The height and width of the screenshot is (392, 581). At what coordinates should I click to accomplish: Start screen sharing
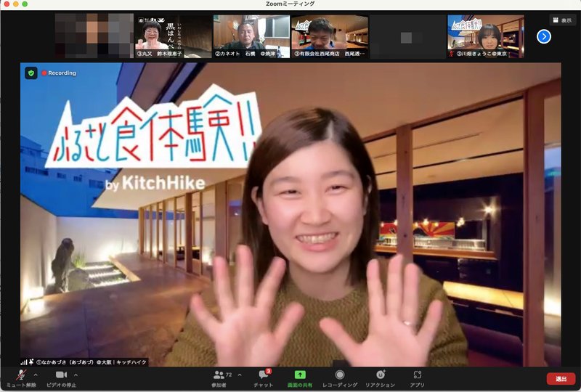point(300,378)
